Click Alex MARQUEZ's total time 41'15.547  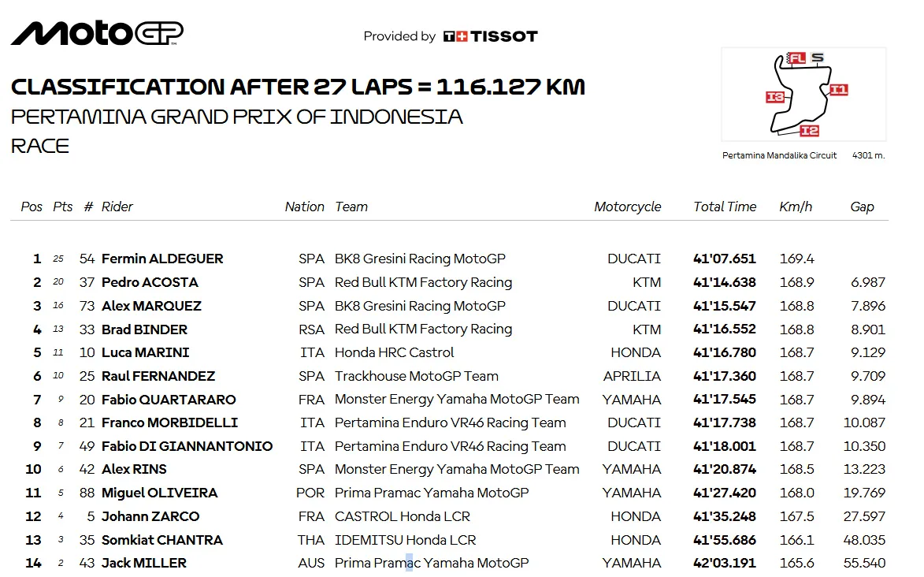(x=725, y=306)
